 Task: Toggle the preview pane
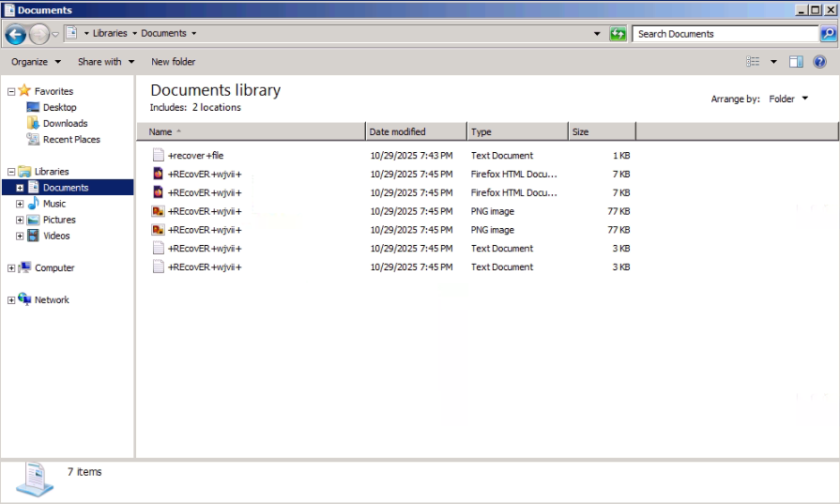coord(796,62)
